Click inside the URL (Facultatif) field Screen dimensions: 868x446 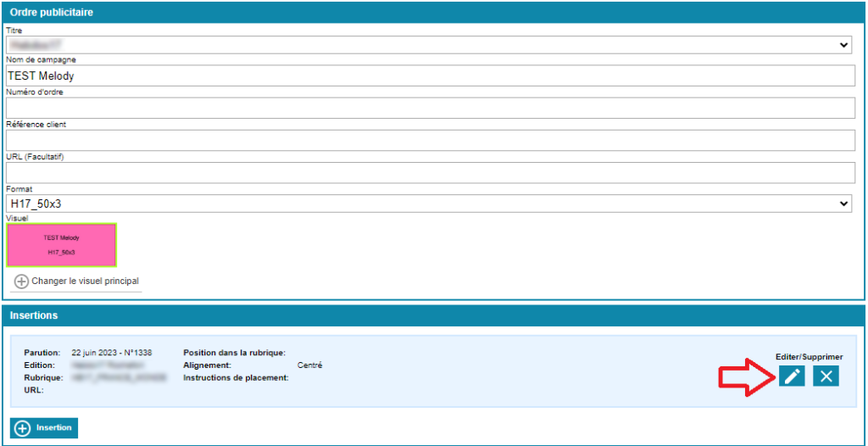click(431, 173)
